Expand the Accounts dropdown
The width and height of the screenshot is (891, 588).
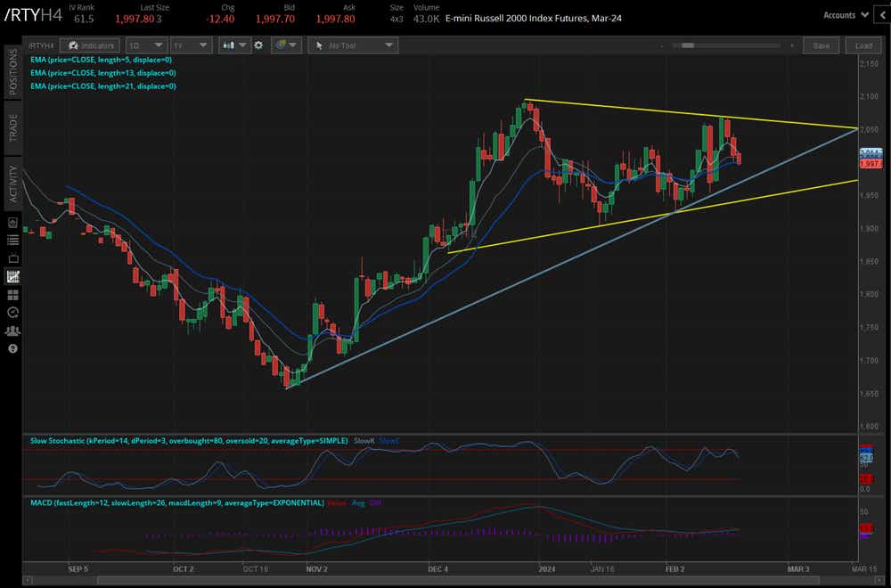coord(846,15)
